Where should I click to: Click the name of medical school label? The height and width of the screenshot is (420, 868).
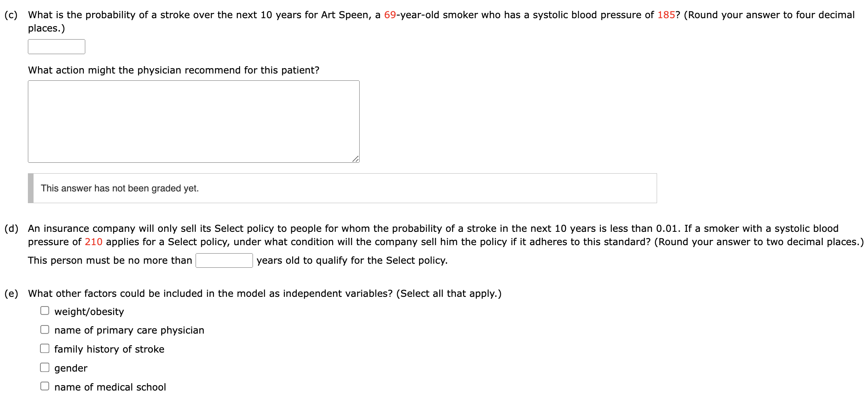click(x=110, y=386)
